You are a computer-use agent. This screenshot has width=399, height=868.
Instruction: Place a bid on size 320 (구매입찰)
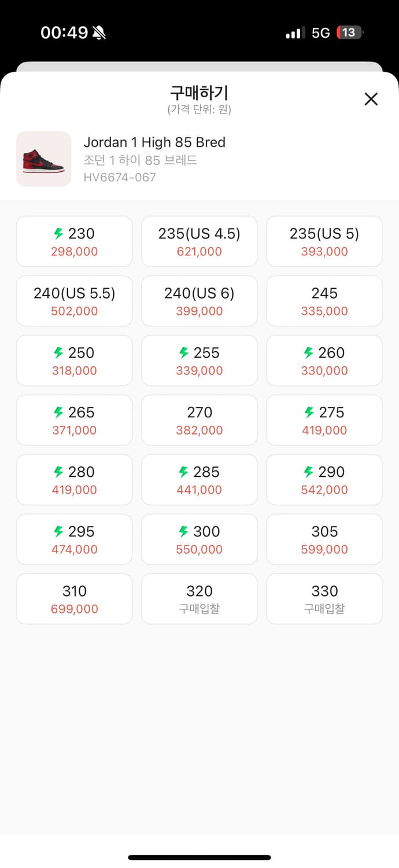coord(199,599)
